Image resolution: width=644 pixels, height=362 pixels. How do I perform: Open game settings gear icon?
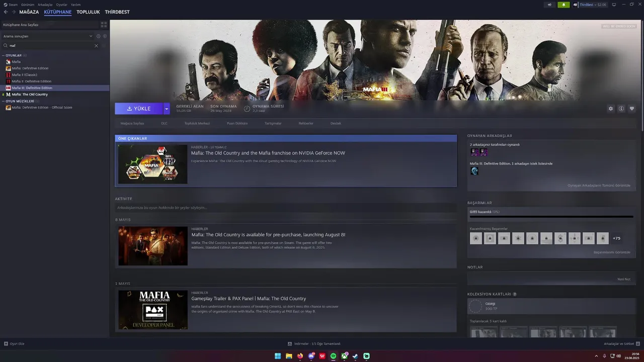coord(611,109)
